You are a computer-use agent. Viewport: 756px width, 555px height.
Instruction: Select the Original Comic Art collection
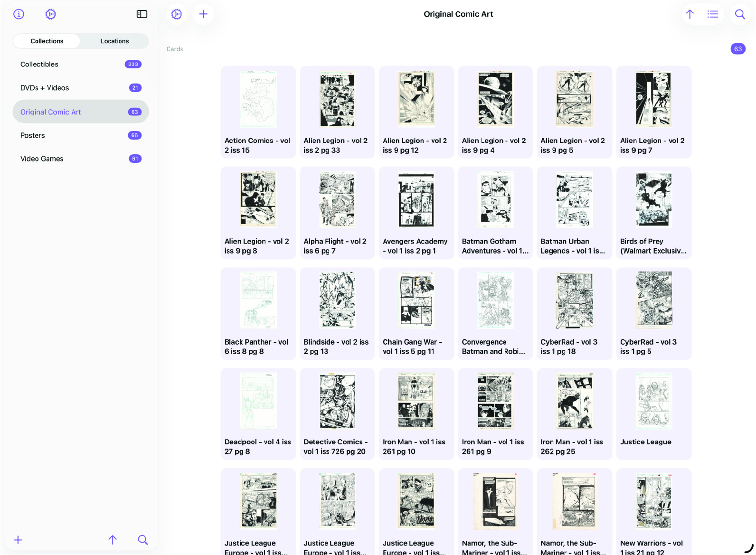(x=81, y=112)
